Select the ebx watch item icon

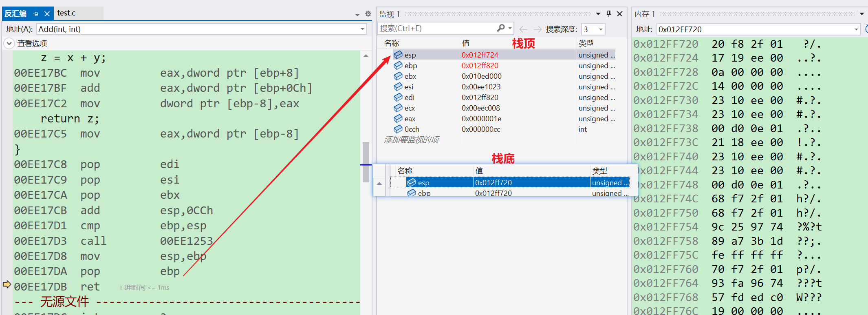(398, 76)
